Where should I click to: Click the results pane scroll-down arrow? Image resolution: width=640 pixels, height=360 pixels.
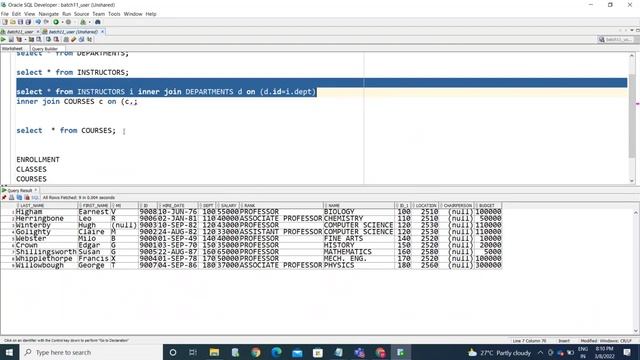click(x=636, y=331)
